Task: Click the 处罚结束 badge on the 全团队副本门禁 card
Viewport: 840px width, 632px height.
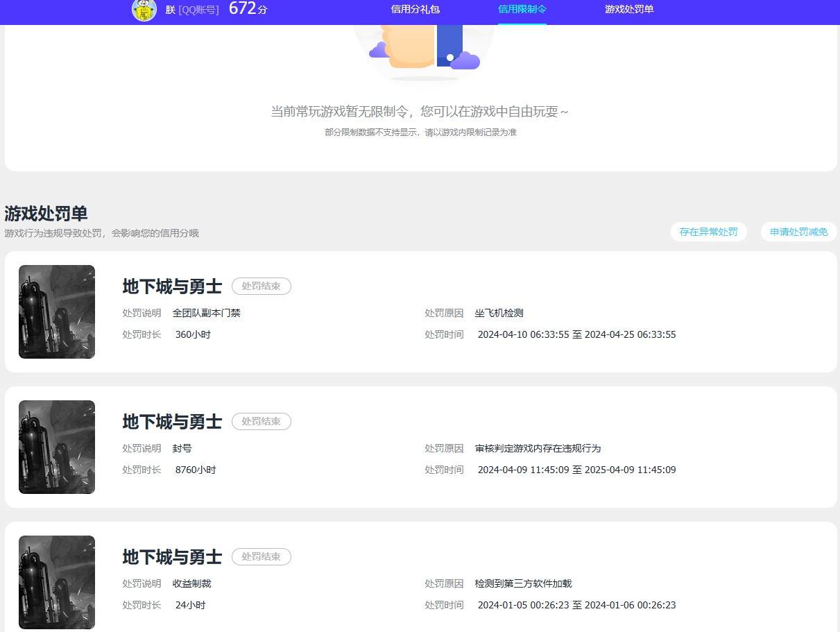Action: [x=262, y=287]
